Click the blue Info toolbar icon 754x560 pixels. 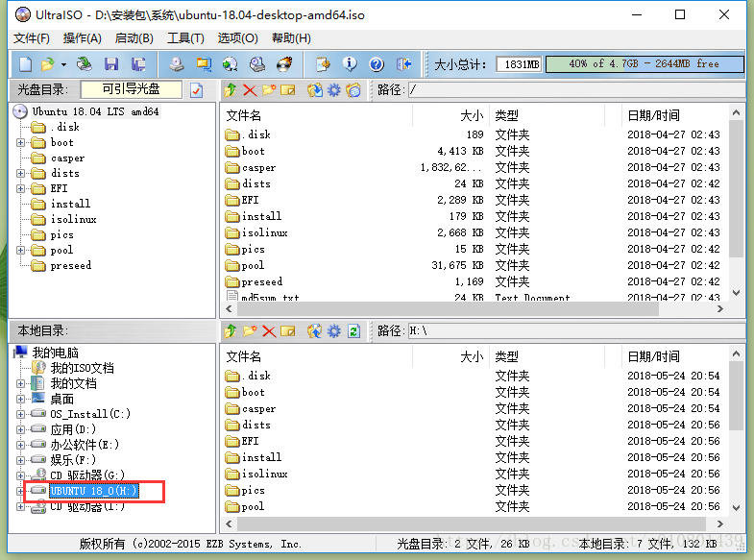[350, 64]
